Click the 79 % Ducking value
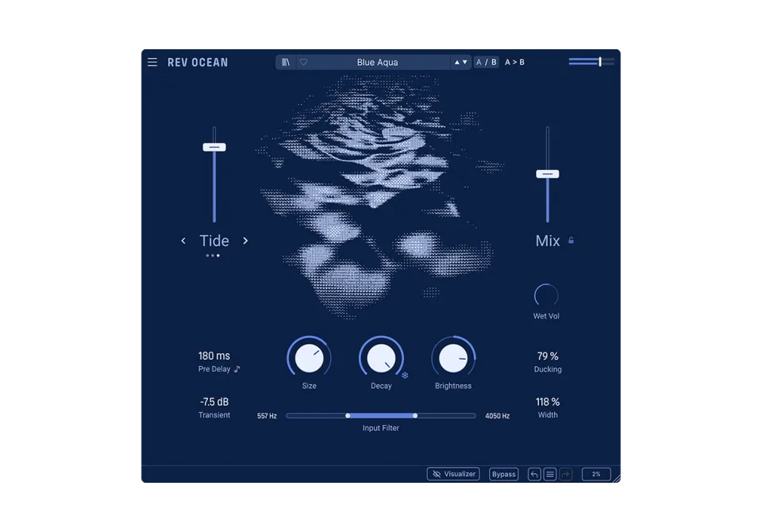762x532 pixels. (x=548, y=356)
